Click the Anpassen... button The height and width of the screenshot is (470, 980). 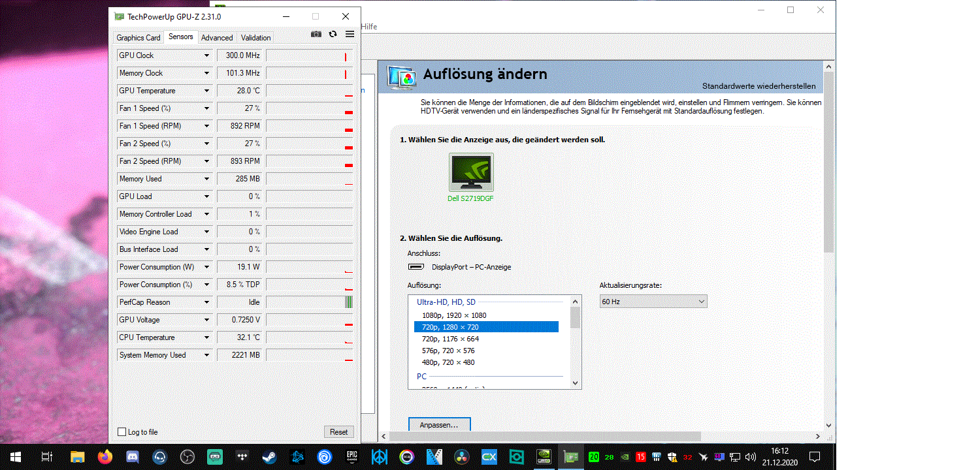pyautogui.click(x=439, y=425)
